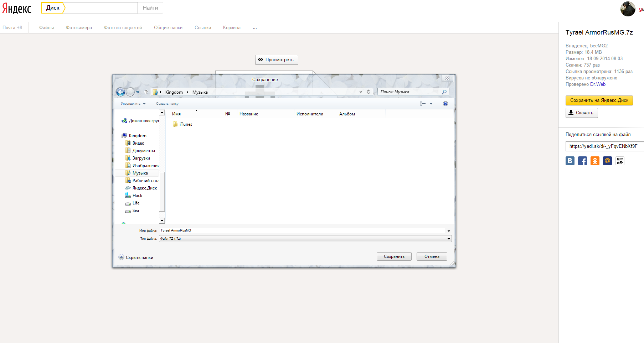
Task: Share the file via Facebook icon
Action: tap(582, 161)
